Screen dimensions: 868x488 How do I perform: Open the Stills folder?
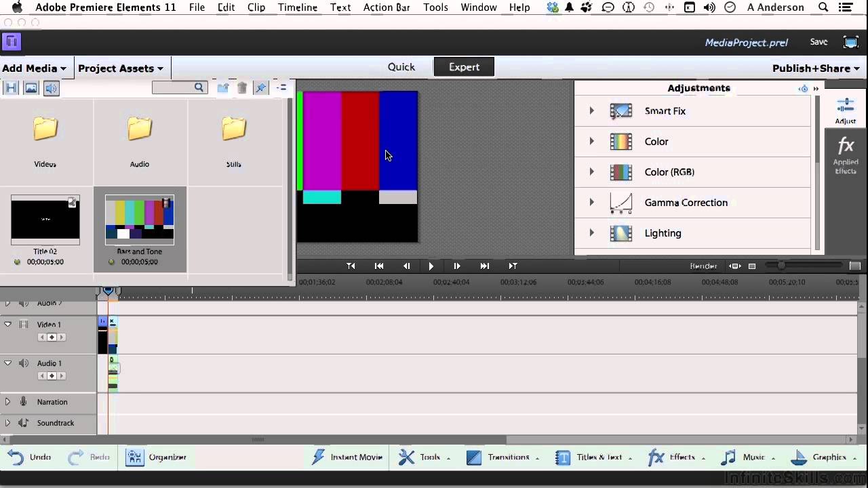point(234,128)
